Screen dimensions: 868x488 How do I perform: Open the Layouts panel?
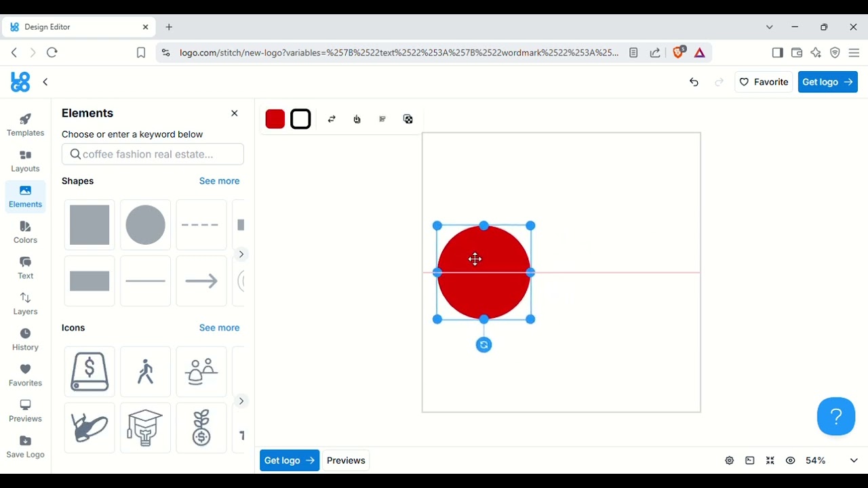[x=26, y=161]
